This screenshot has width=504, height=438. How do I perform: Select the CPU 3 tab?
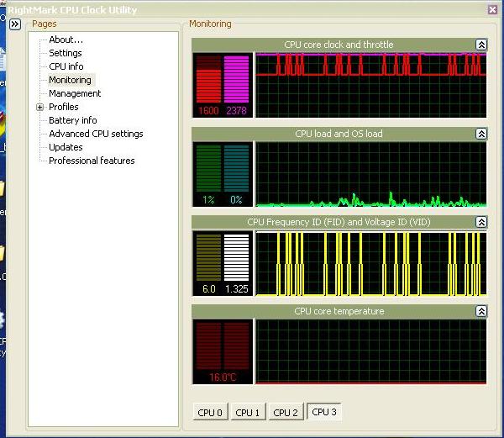coord(324,412)
